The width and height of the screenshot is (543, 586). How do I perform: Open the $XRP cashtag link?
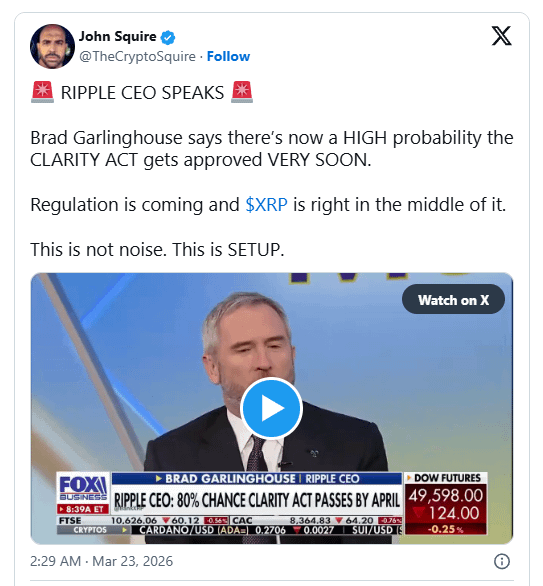coord(266,205)
